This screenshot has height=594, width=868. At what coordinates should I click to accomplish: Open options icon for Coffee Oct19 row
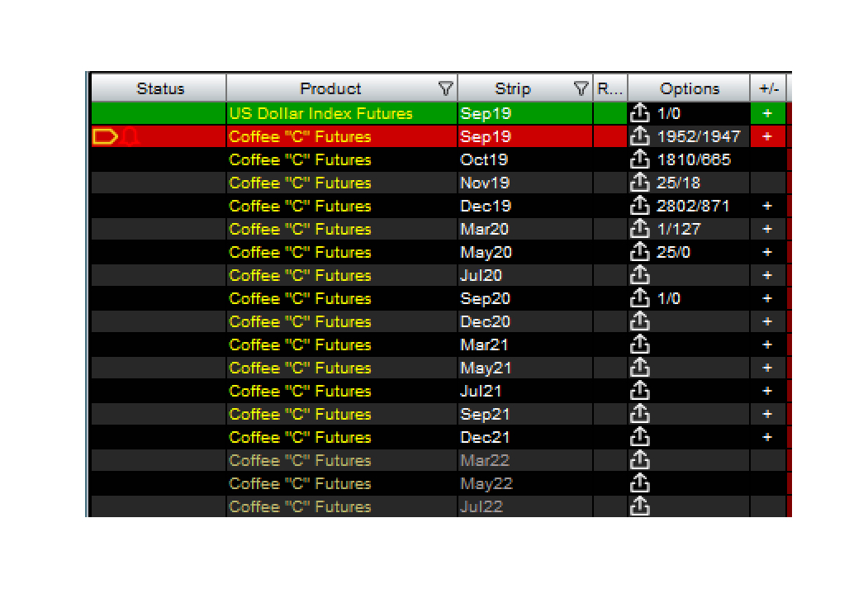[639, 159]
